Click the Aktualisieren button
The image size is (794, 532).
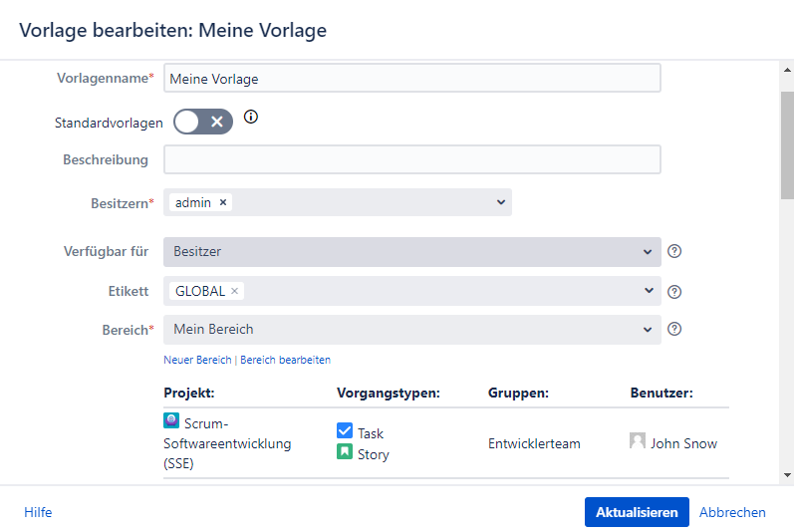tap(637, 512)
